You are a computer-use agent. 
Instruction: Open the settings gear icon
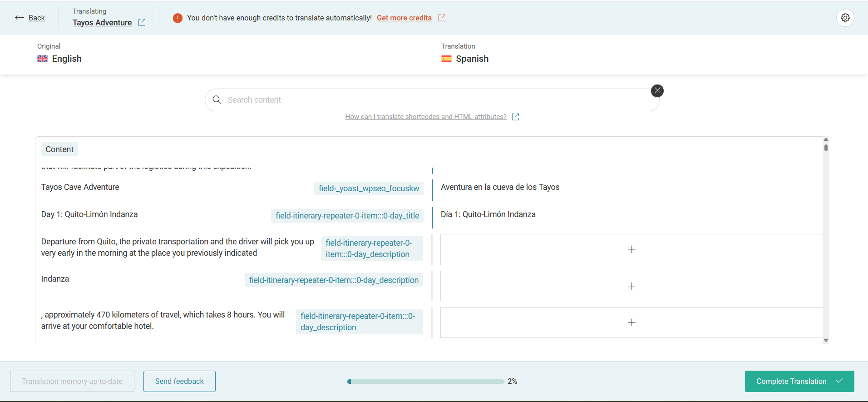[x=845, y=18]
